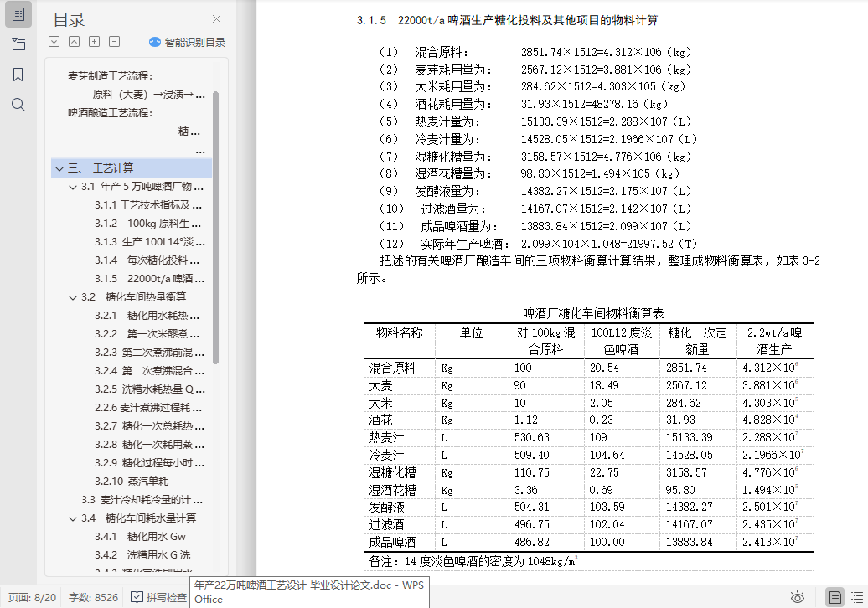Screen dimensions: 868x608
Task: Click the 备注 density footnote row
Action: 588,562
